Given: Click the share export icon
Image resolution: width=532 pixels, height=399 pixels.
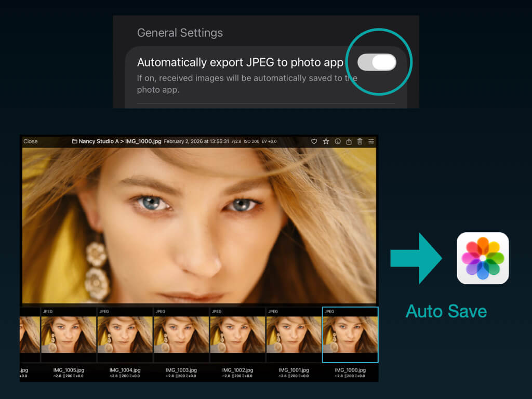Looking at the screenshot, I should (349, 141).
